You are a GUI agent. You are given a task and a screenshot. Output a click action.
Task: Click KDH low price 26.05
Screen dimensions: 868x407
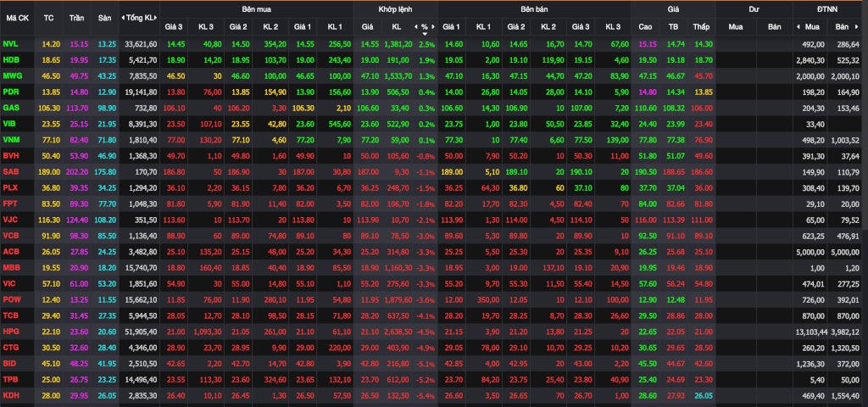pos(702,397)
